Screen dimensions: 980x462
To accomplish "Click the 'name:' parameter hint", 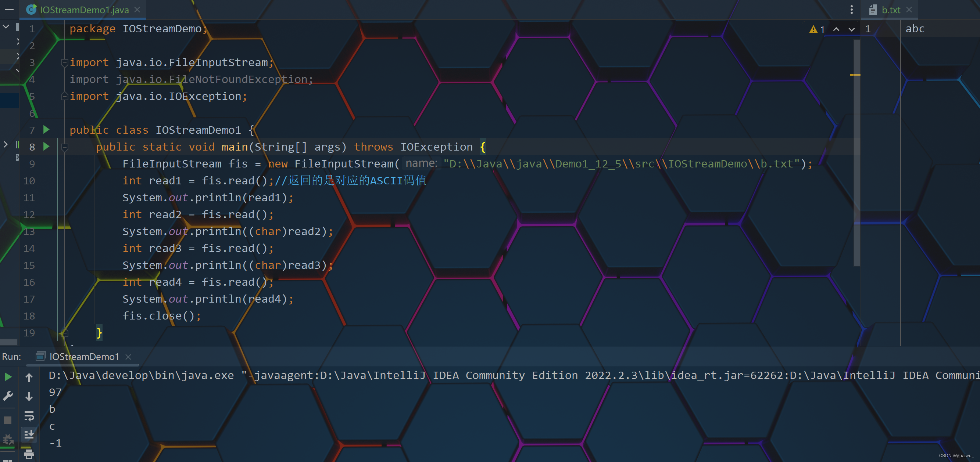I will pos(421,163).
